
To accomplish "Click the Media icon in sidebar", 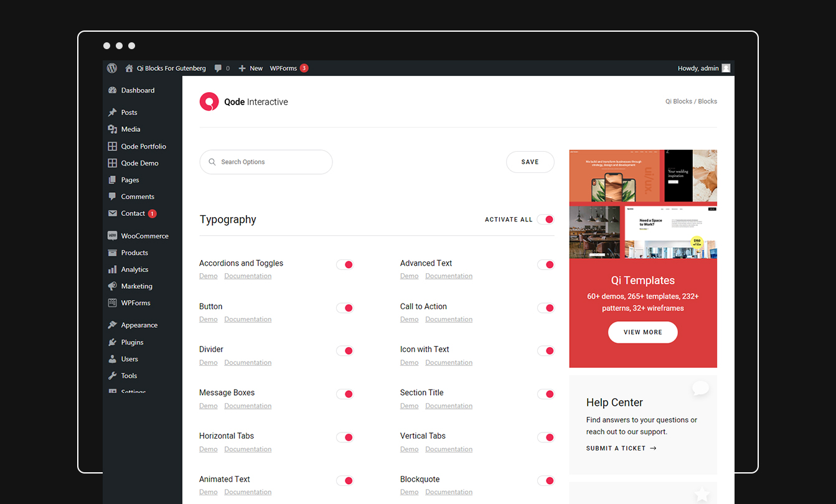I will (x=112, y=129).
